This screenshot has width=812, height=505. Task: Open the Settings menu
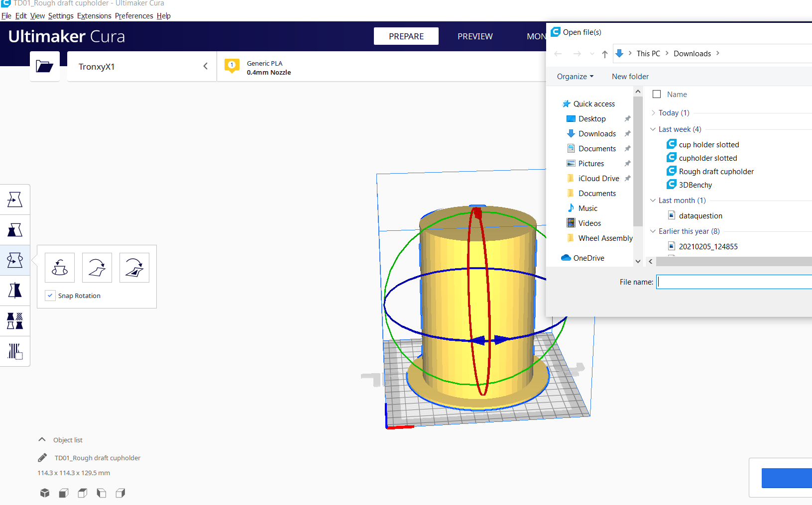click(61, 16)
